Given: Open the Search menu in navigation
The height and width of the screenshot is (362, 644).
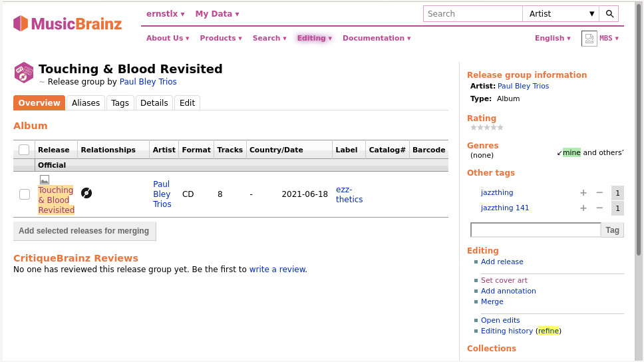Looking at the screenshot, I should pos(269,38).
